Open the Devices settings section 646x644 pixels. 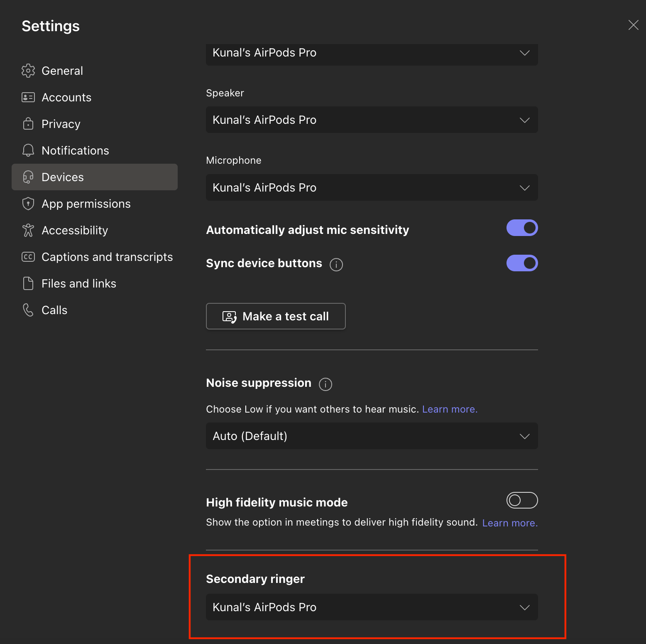pyautogui.click(x=95, y=177)
